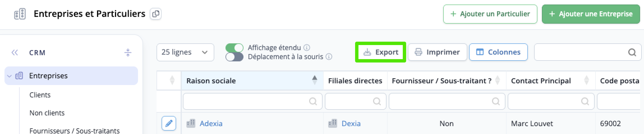Open the 25 lignes dropdown

pos(185,52)
